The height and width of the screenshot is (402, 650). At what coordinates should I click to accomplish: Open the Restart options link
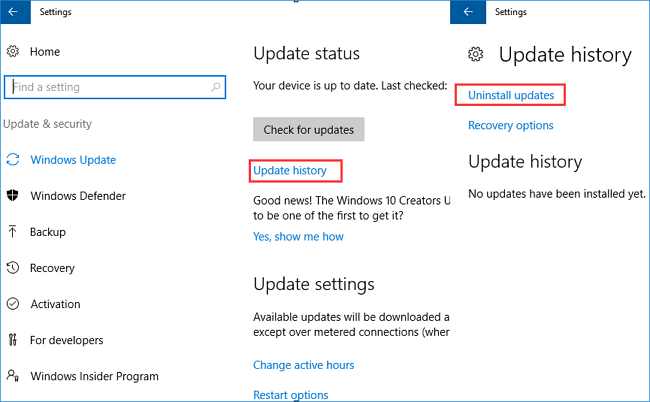click(x=291, y=395)
